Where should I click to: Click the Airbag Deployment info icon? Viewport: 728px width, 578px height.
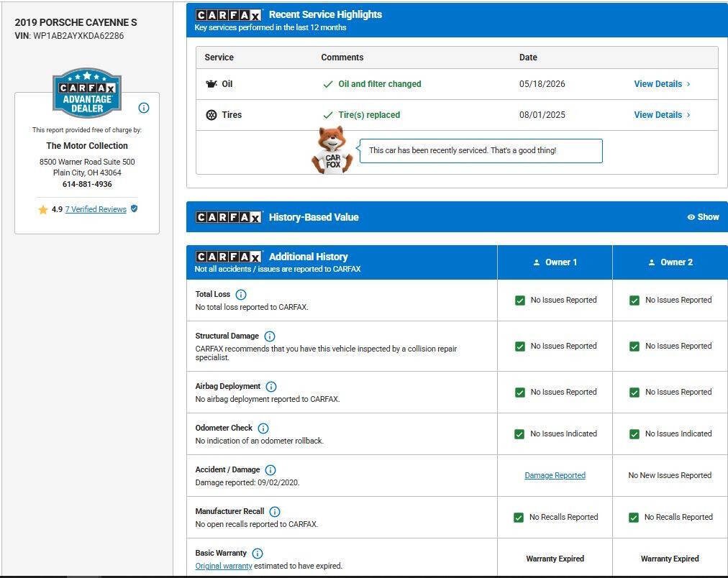click(x=271, y=387)
